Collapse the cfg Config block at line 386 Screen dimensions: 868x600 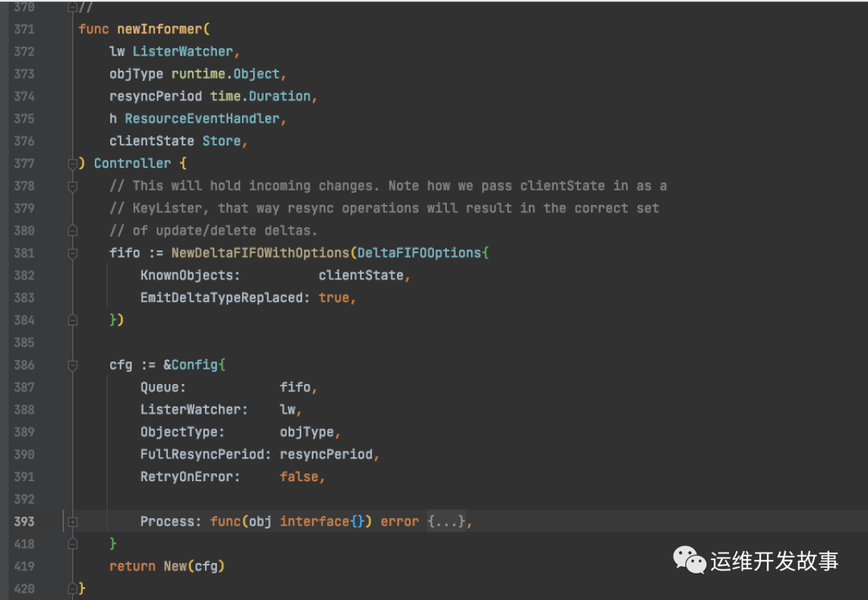coord(73,365)
